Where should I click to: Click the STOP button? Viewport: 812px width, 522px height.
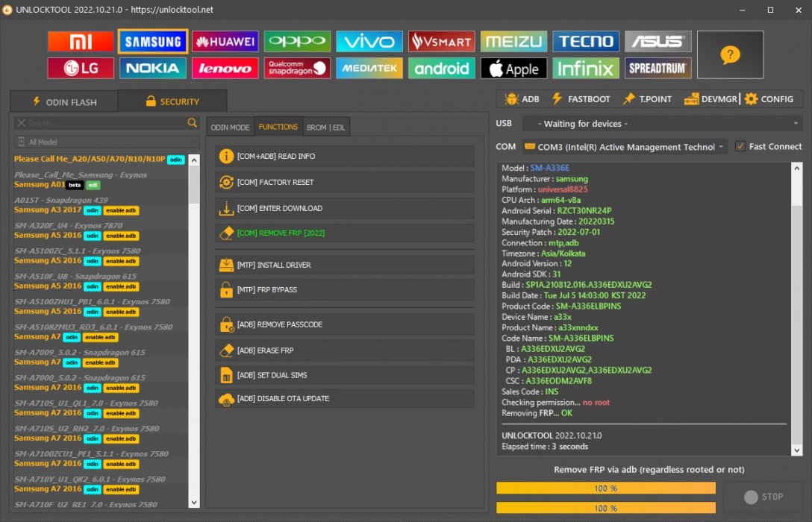pyautogui.click(x=763, y=497)
